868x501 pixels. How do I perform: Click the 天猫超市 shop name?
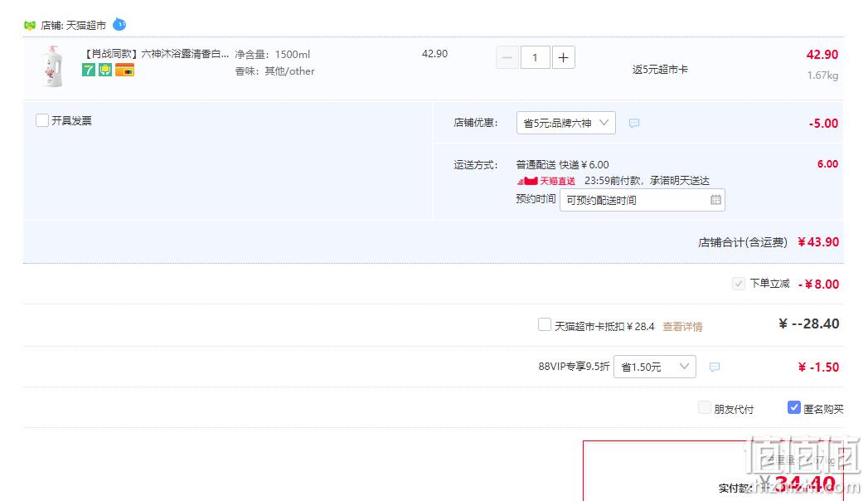click(85, 26)
